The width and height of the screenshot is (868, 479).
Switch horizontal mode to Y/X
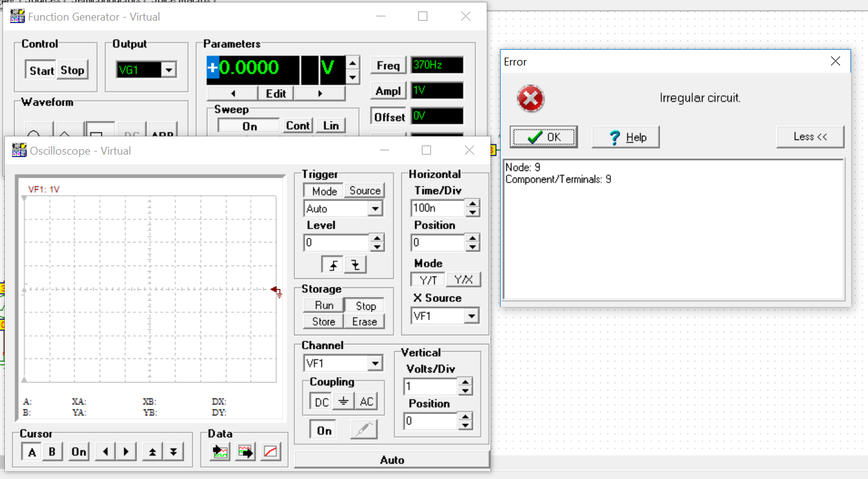(x=464, y=280)
